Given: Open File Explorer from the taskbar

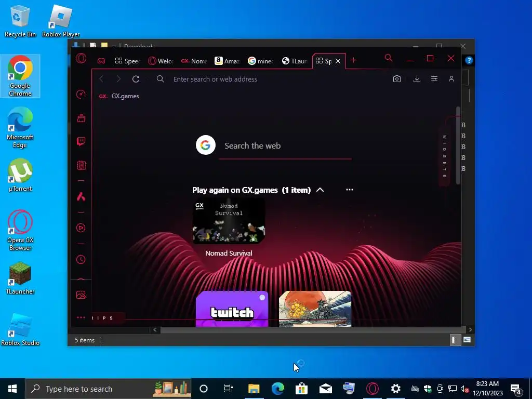Looking at the screenshot, I should pyautogui.click(x=254, y=389).
